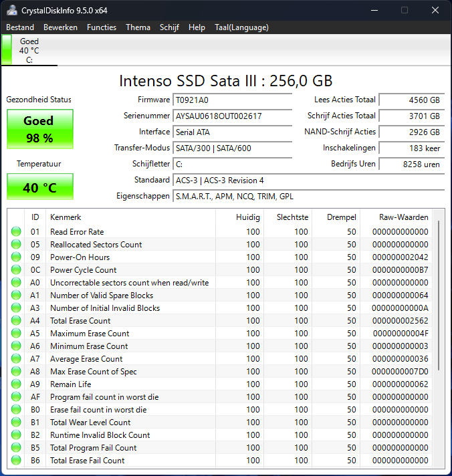Click the green status icon for Power-On Hours

[x=16, y=257]
